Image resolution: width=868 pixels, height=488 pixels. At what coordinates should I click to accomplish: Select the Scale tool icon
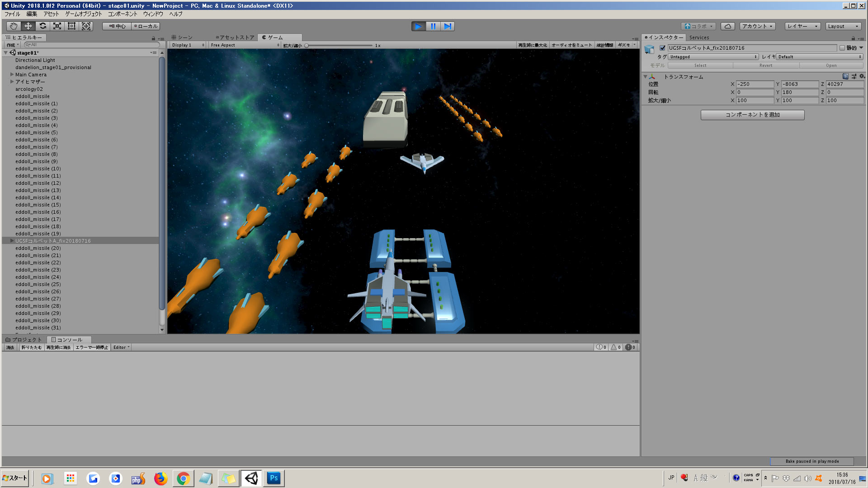coord(57,26)
